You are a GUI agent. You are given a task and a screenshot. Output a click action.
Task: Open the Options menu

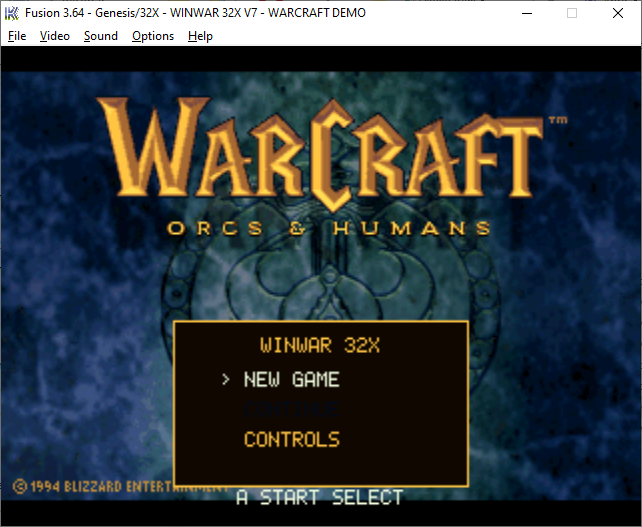coord(153,36)
